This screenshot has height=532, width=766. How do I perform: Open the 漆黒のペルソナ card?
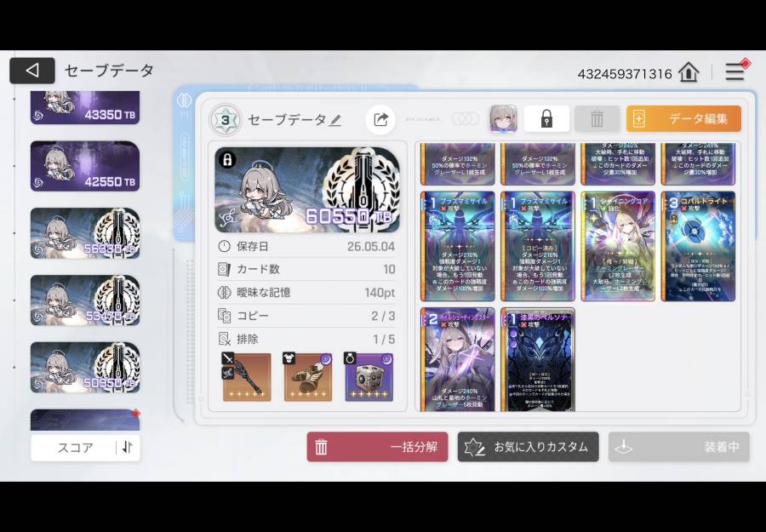pos(538,359)
